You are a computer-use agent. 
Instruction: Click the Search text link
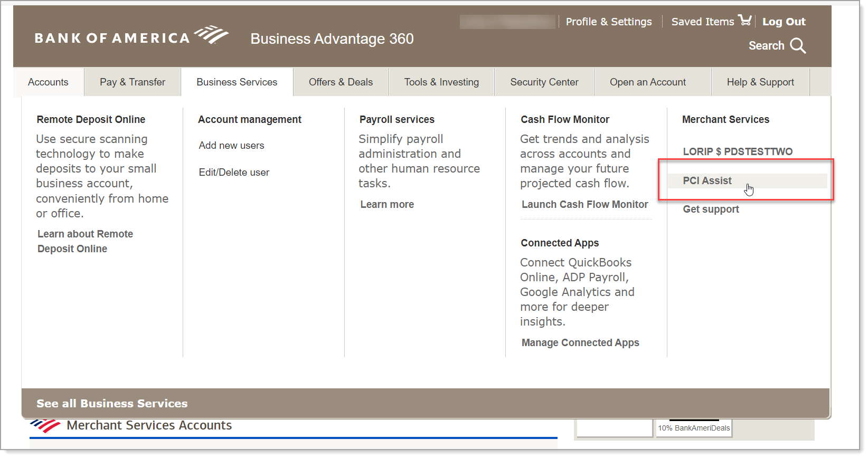[x=767, y=46]
